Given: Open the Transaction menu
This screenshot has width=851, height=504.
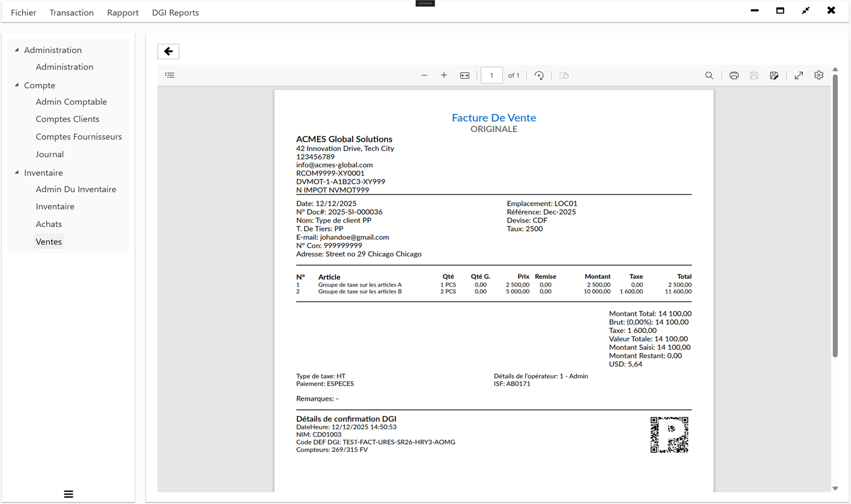Looking at the screenshot, I should 71,12.
